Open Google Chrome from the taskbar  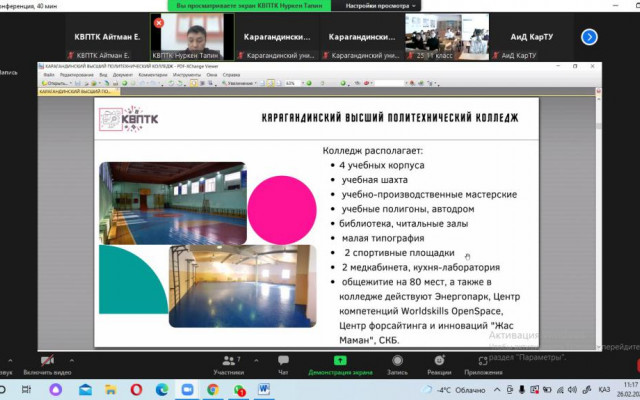(213, 390)
